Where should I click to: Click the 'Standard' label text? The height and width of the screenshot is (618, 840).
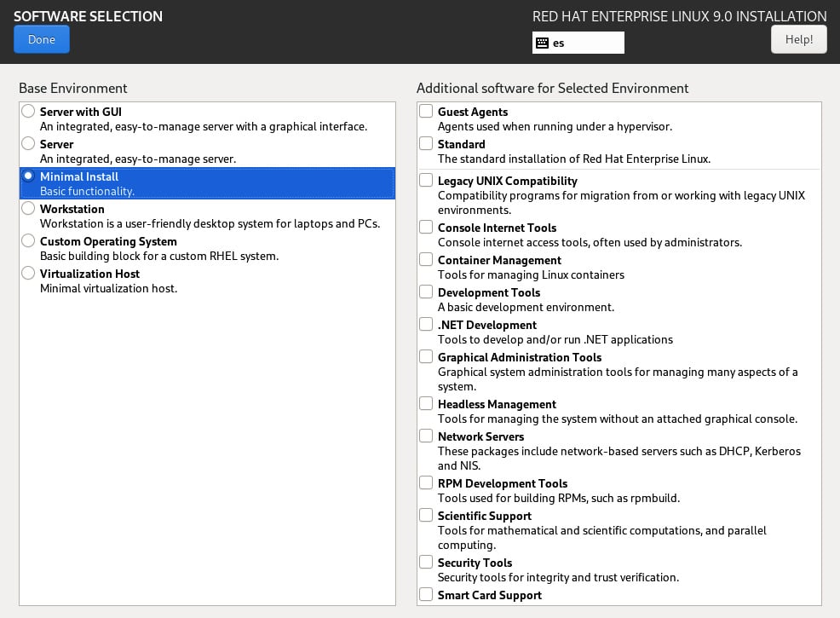click(461, 144)
